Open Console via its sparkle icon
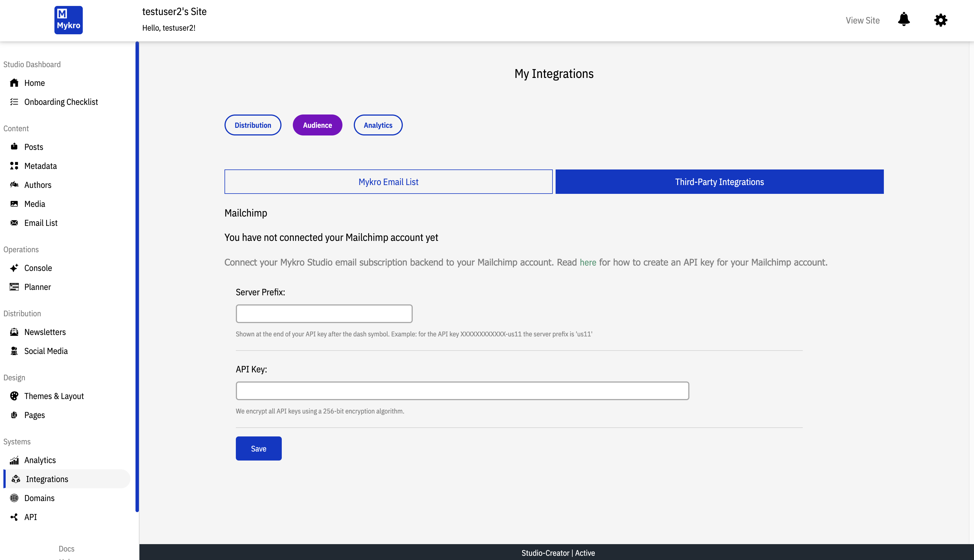 pyautogui.click(x=14, y=268)
